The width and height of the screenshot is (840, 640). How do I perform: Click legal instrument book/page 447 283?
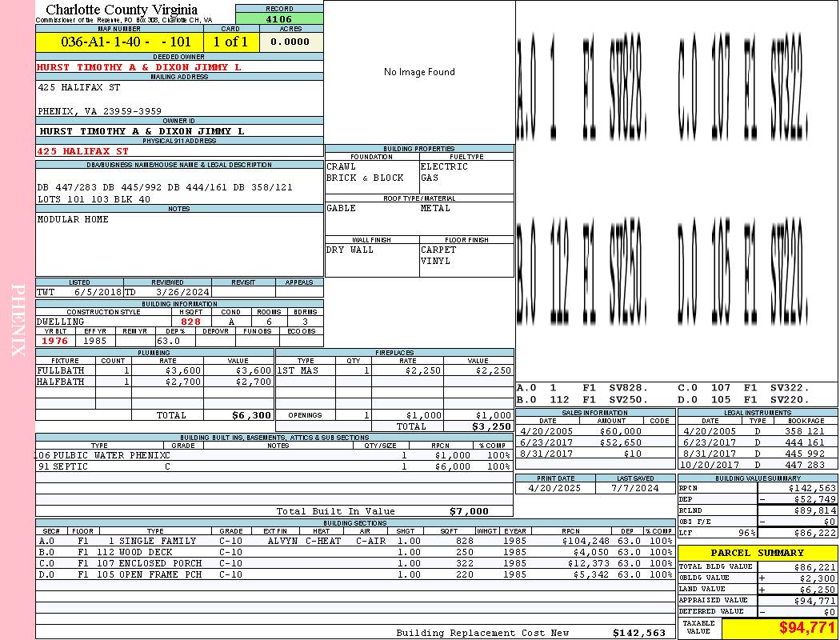pyautogui.click(x=806, y=465)
